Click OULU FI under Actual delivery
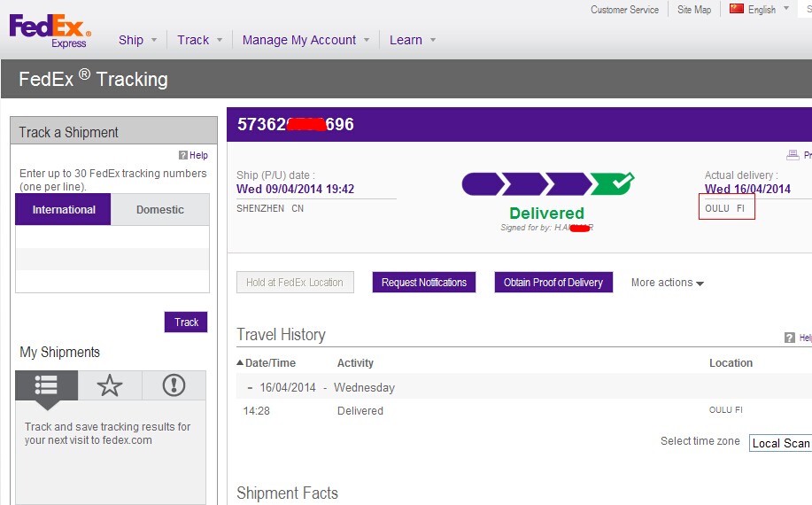 724,208
